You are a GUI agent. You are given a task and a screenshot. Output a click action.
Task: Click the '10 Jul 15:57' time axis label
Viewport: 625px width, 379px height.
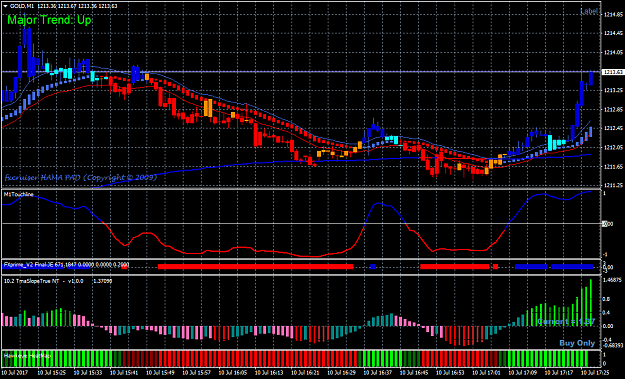[197, 373]
